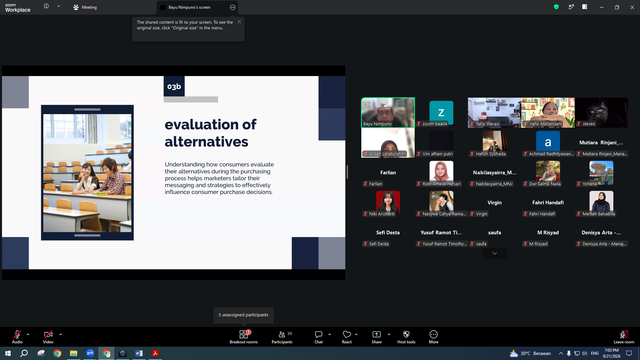Open the Breakout rooms panel

point(243,337)
